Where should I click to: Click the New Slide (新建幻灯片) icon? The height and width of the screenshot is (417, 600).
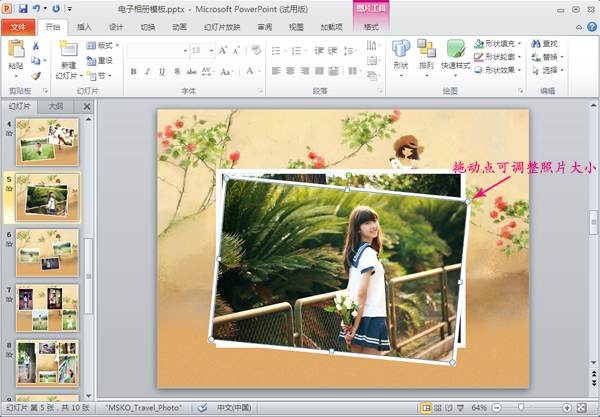pyautogui.click(x=68, y=49)
